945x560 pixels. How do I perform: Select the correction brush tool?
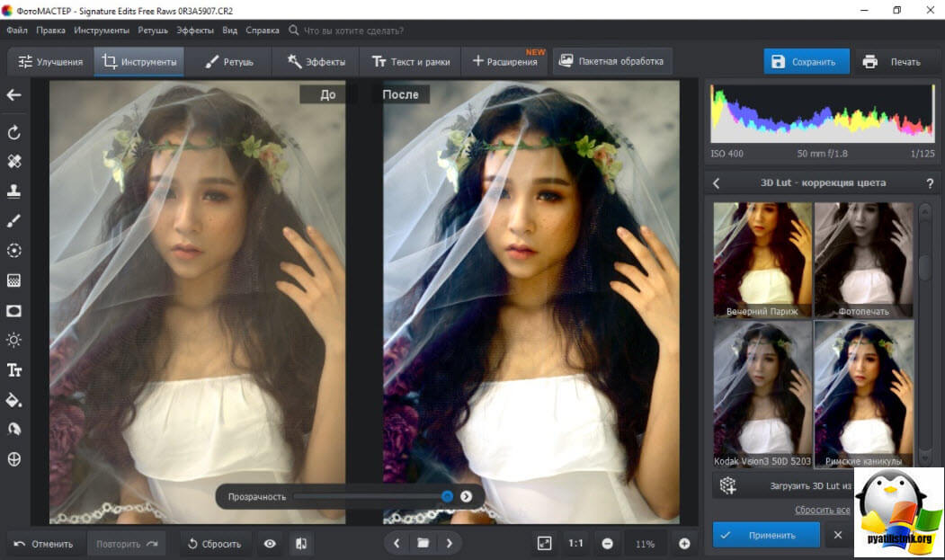13,220
